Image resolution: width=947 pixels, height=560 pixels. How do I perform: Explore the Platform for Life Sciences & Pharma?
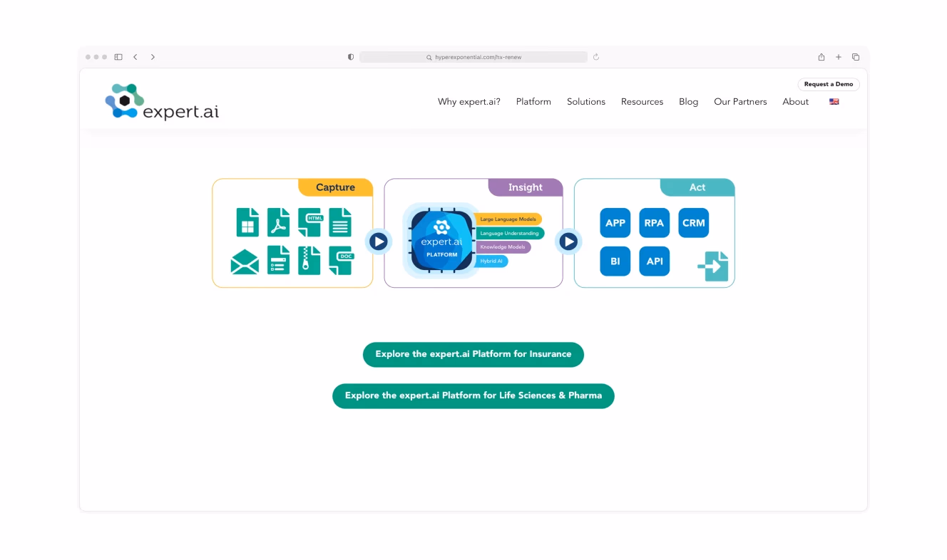473,395
